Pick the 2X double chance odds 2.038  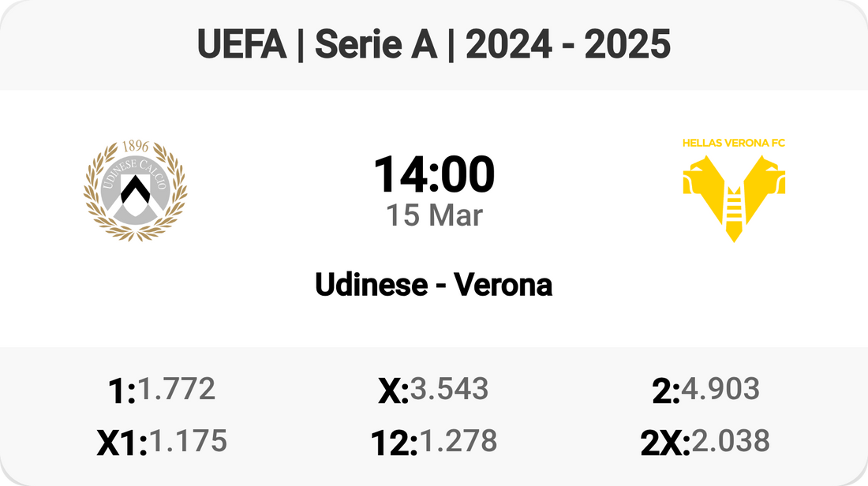pos(730,440)
